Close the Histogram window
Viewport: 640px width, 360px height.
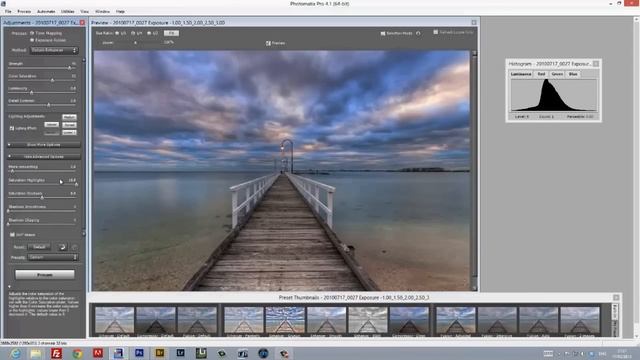[x=596, y=64]
